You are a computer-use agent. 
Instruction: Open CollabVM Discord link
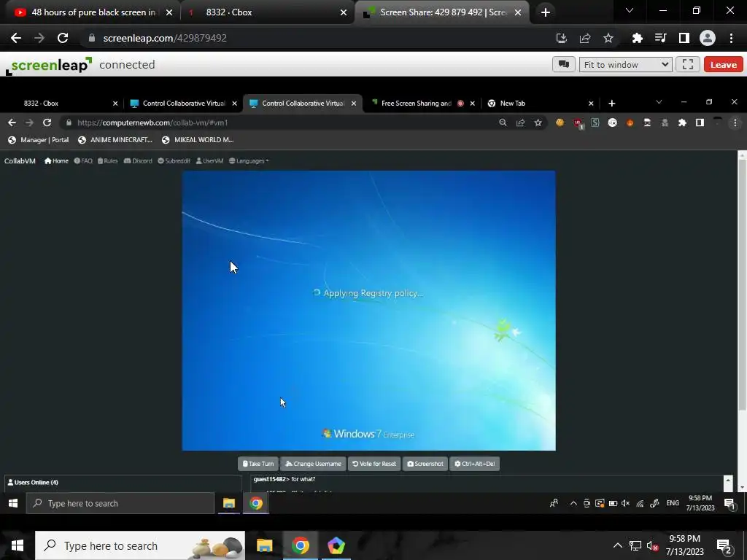coord(138,161)
